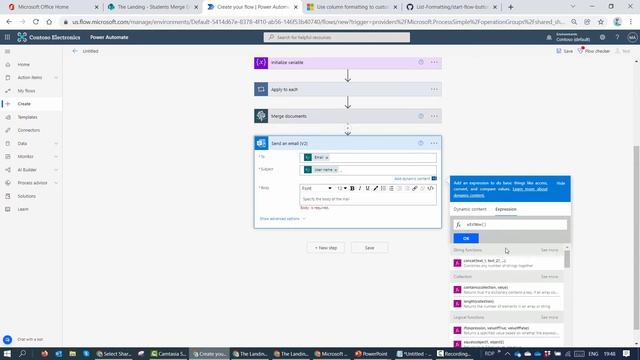This screenshot has height=360, width=640.
Task: Open more options on Send an email step
Action: [x=434, y=143]
